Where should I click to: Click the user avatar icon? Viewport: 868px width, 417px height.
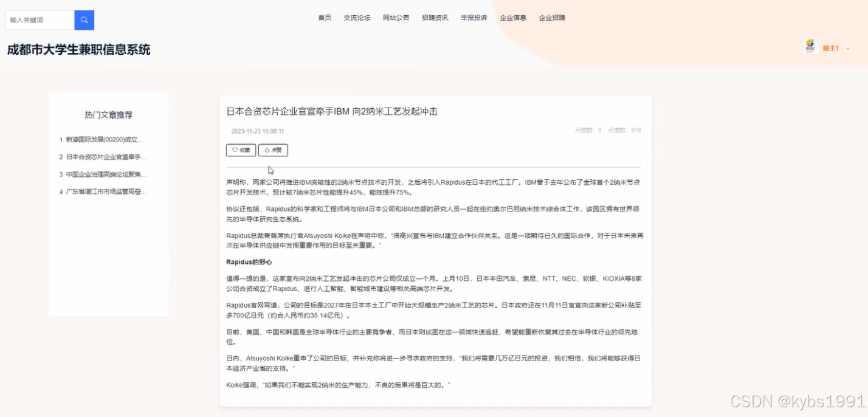pyautogui.click(x=810, y=47)
